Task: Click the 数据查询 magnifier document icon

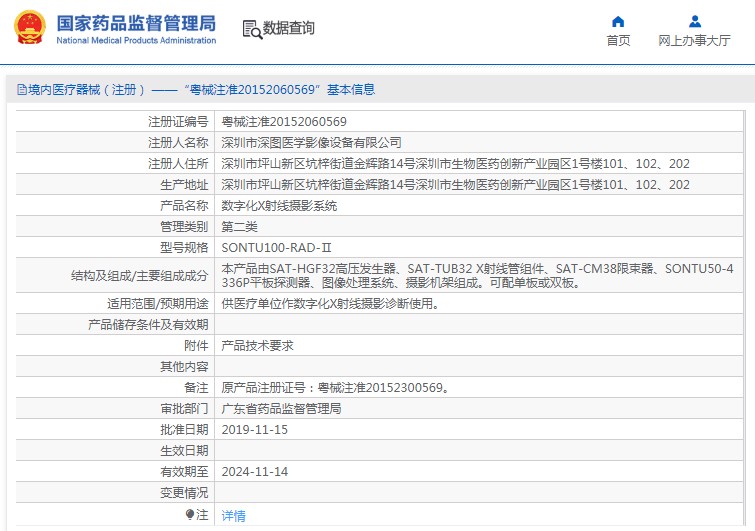Action: 252,29
